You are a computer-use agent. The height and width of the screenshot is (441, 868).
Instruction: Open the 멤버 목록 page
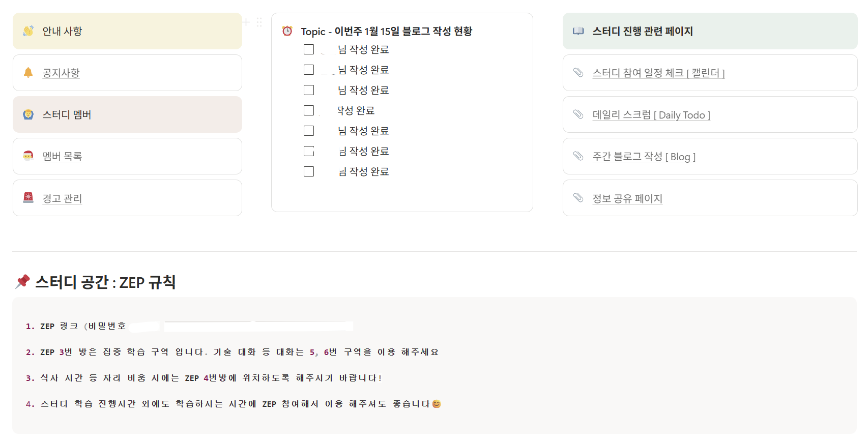click(62, 156)
